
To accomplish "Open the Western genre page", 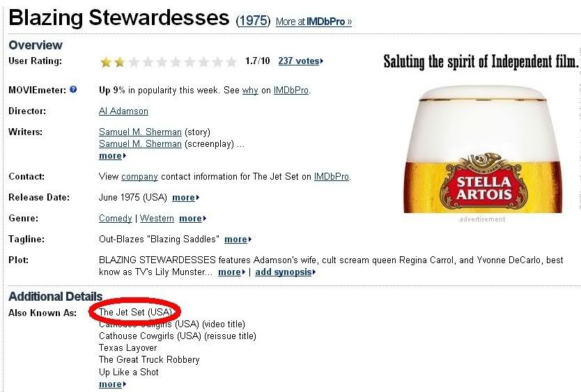I will pyautogui.click(x=157, y=219).
